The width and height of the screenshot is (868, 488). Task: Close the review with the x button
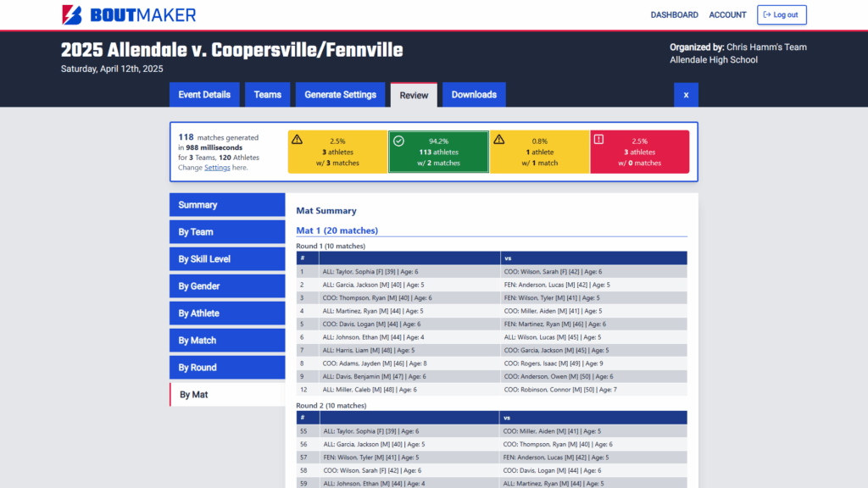(x=686, y=95)
